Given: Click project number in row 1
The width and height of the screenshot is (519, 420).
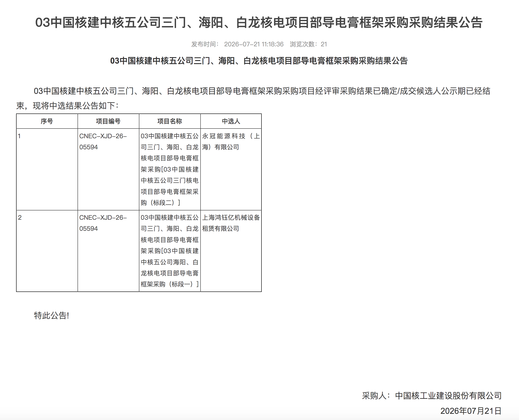Looking at the screenshot, I should click(x=103, y=142).
